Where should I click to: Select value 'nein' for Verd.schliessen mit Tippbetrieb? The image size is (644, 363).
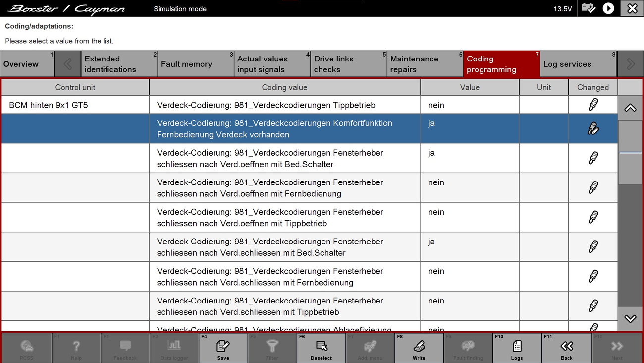point(469,306)
